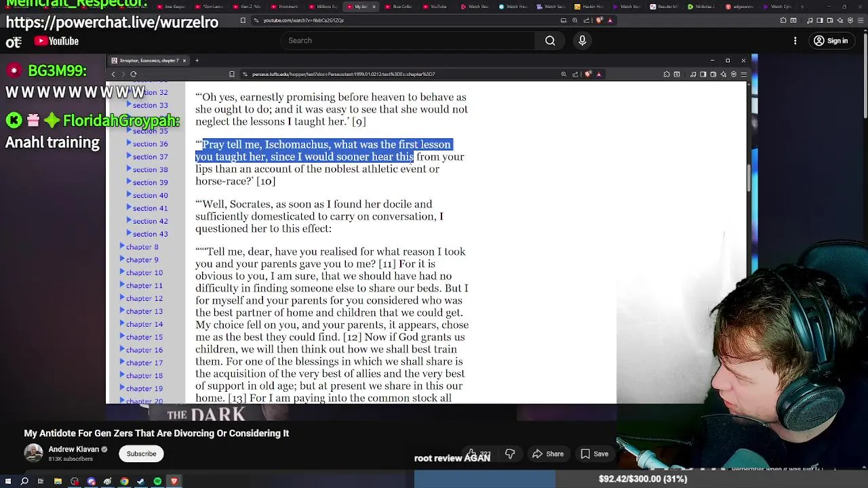Screen dimensions: 868x488
Task: Expand chapter 14 tree arrow
Action: 122,323
